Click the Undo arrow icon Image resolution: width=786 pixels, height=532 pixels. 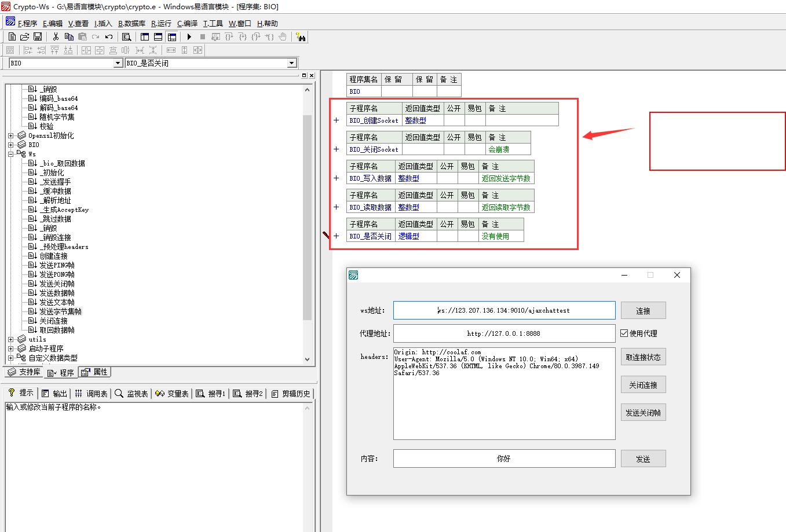pos(109,36)
